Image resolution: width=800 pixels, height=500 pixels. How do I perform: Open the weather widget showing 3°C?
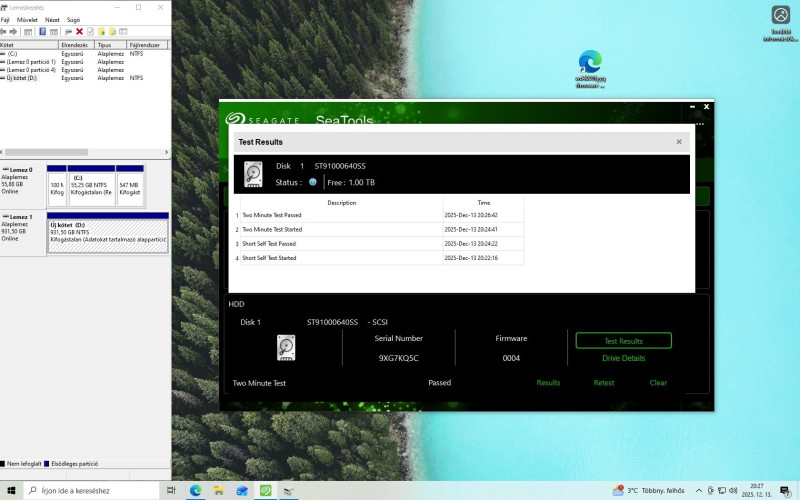click(x=648, y=490)
